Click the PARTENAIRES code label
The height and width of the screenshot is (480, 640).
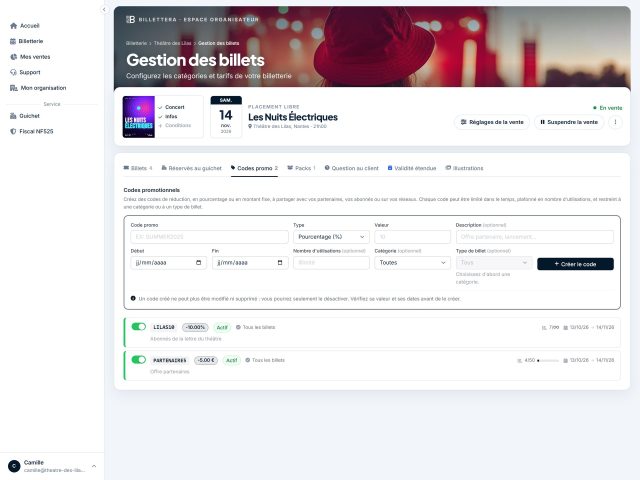coord(170,360)
